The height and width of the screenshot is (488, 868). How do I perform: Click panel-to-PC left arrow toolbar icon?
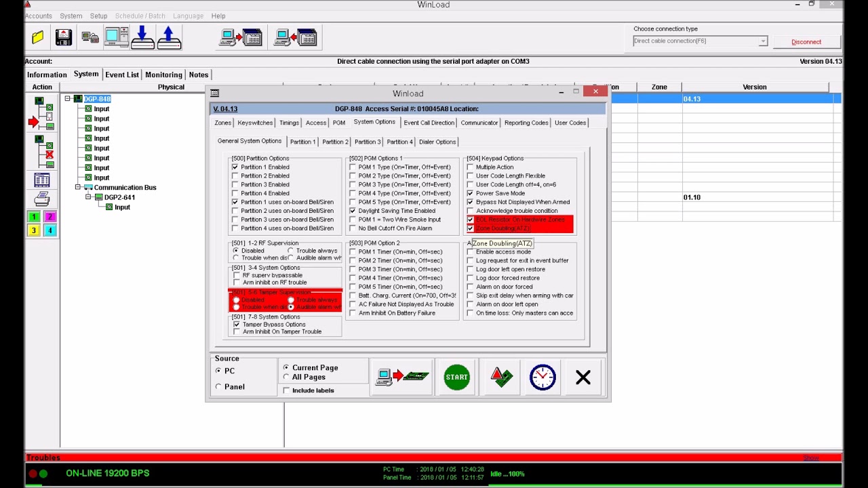[295, 38]
